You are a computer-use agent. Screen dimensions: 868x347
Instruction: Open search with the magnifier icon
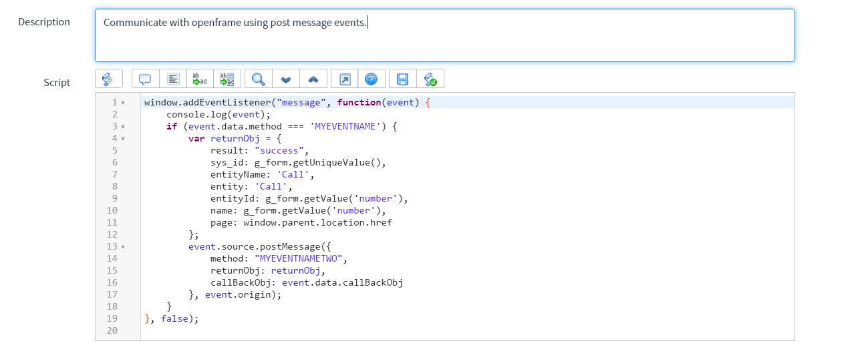tap(258, 79)
